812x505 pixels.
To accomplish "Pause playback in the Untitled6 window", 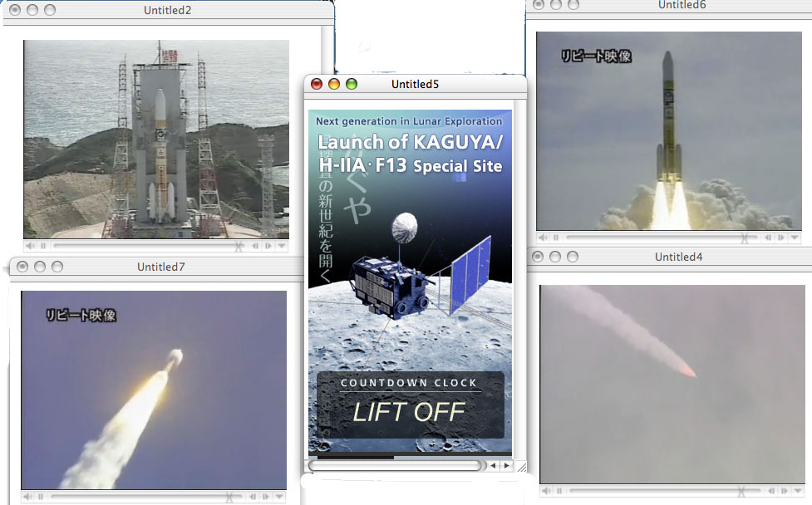I will 557,238.
